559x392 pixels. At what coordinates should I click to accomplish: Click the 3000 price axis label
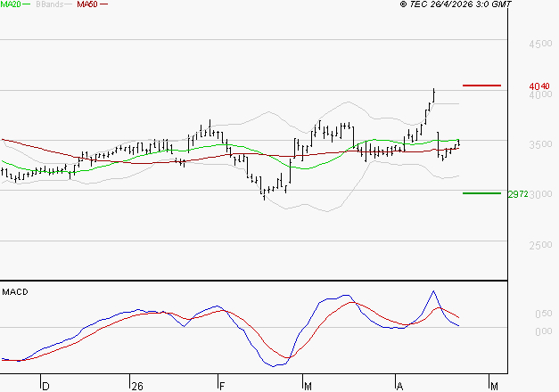tap(541, 194)
